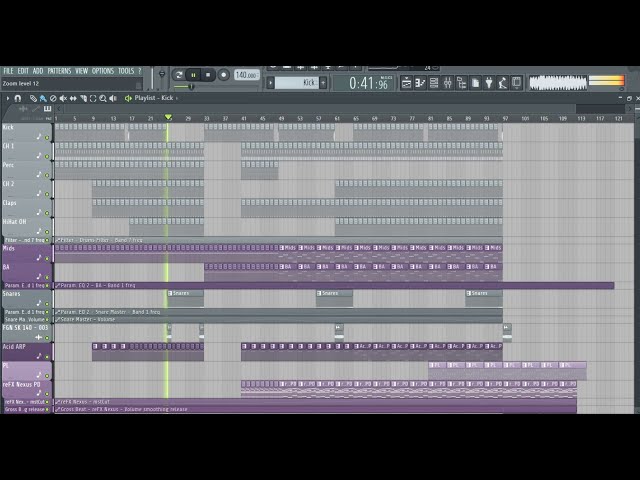The image size is (640, 480).
Task: Click the green playhead marker on the ruler
Action: [168, 118]
